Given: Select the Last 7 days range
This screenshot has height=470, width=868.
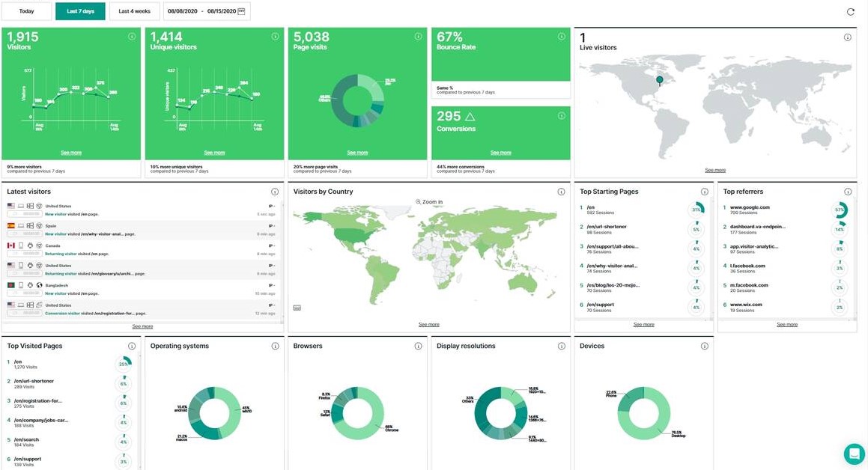Looking at the screenshot, I should click(80, 11).
